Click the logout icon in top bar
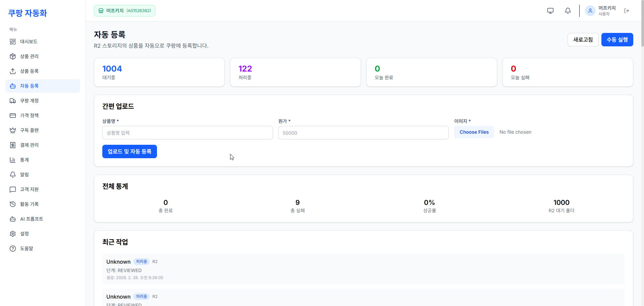The image size is (644, 306). [627, 11]
